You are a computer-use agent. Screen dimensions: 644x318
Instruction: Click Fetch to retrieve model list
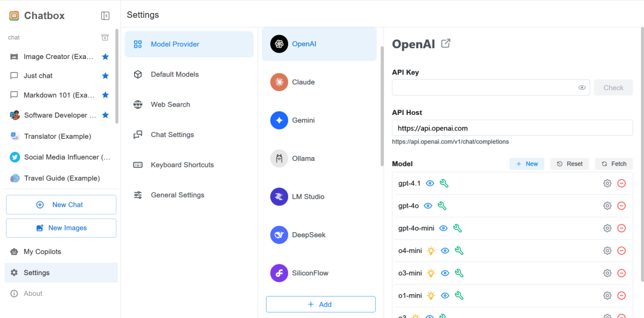tap(614, 164)
